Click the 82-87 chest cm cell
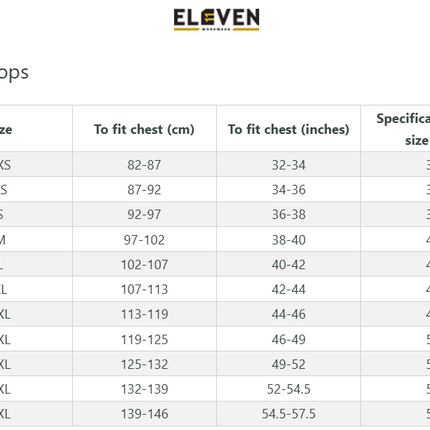 pyautogui.click(x=144, y=165)
